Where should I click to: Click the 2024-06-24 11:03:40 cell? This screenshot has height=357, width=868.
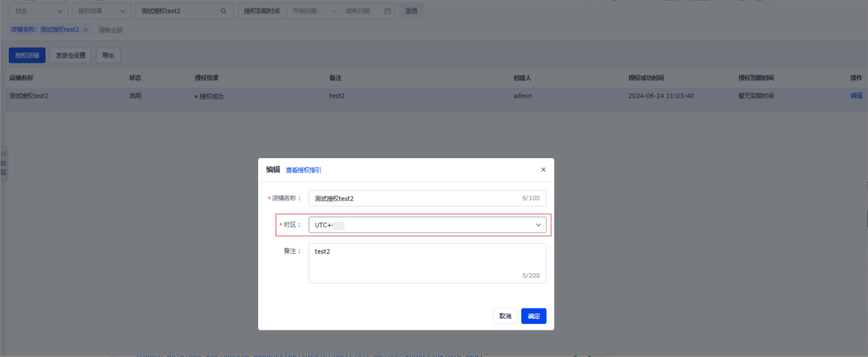(661, 96)
